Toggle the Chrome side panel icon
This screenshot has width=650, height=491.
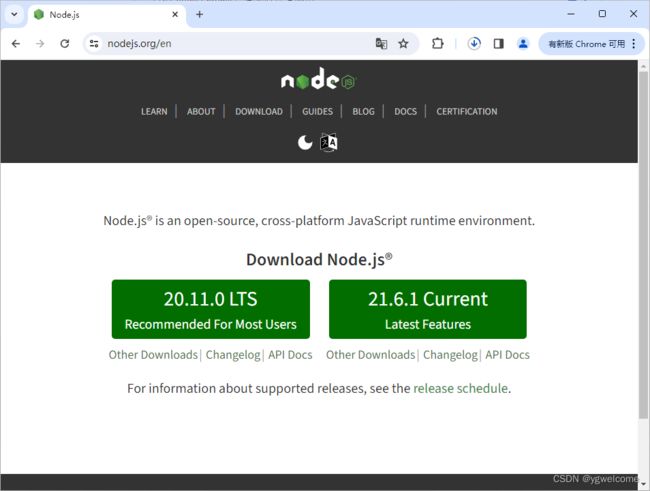(499, 44)
